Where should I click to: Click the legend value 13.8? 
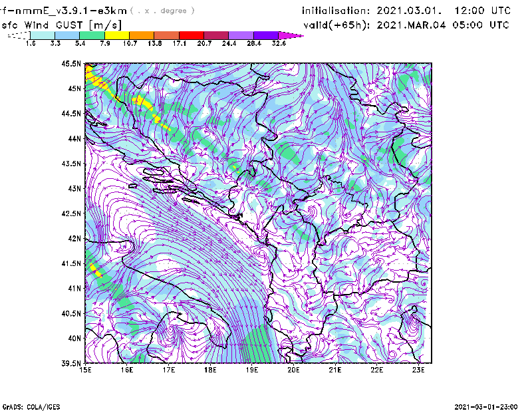click(154, 43)
